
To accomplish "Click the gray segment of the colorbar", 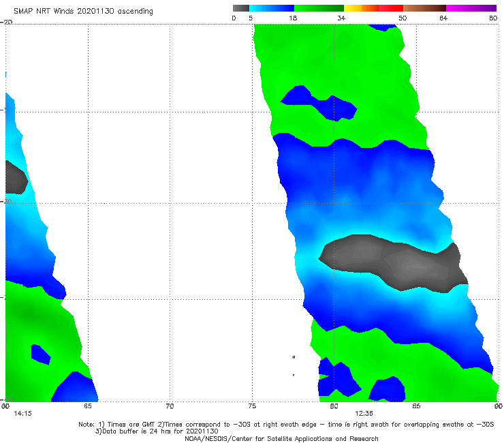I will 241,8.
